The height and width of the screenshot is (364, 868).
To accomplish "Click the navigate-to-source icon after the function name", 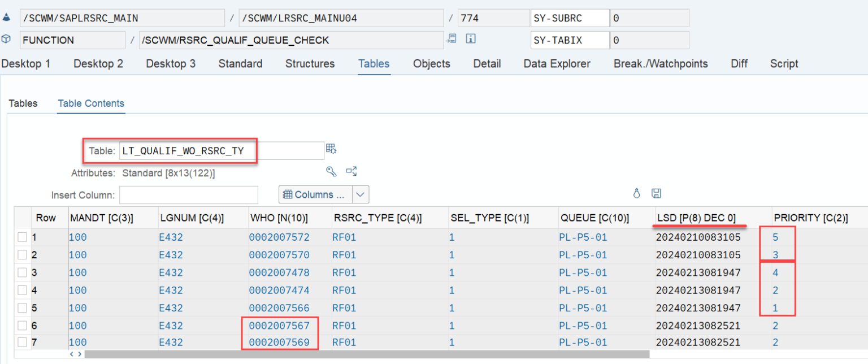I will point(450,39).
